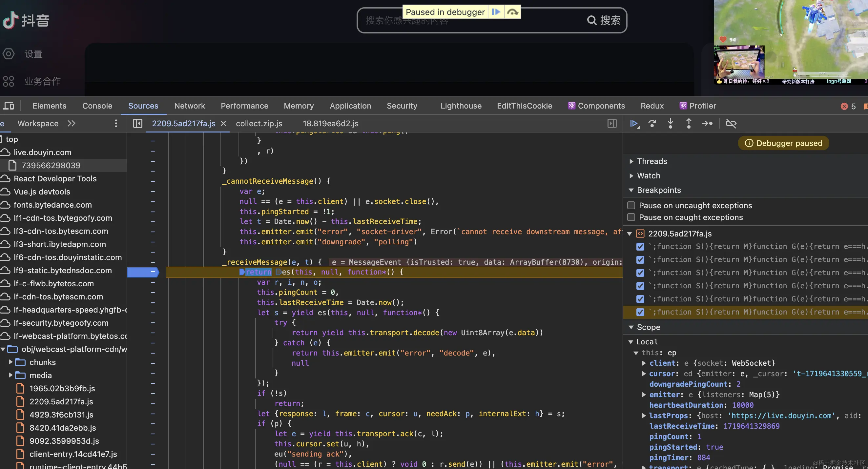Viewport: 868px width, 469px height.
Task: Open the error count badge
Action: pyautogui.click(x=848, y=106)
